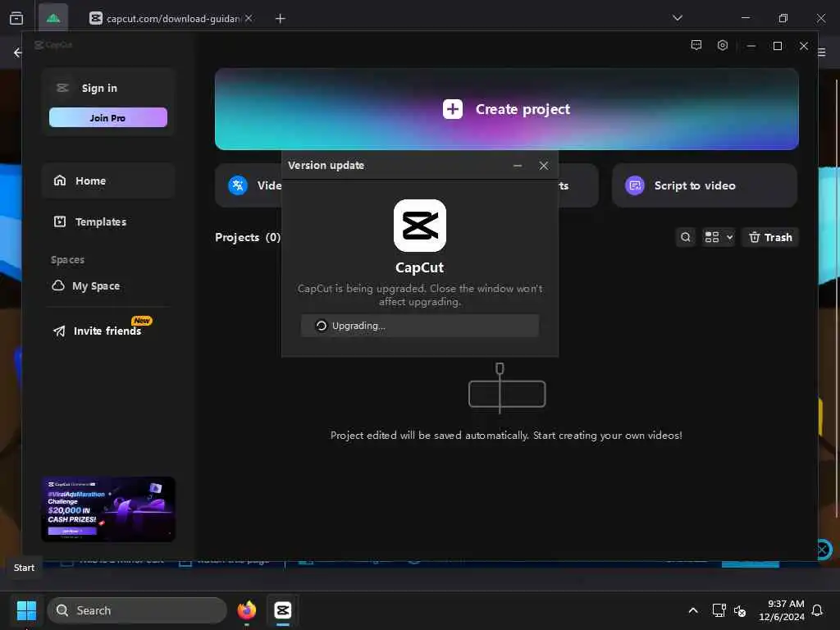Image resolution: width=840 pixels, height=630 pixels.
Task: Click the Upgrading progress bar
Action: point(419,326)
